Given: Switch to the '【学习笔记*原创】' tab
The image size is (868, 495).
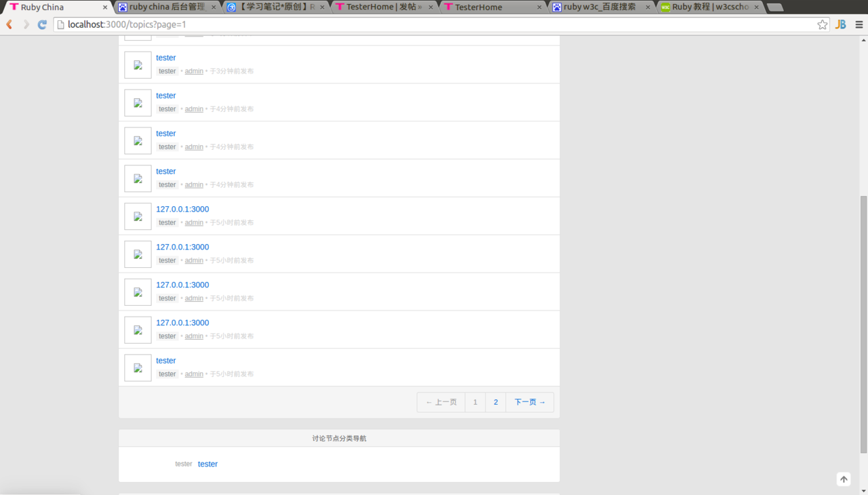Looking at the screenshot, I should (275, 7).
